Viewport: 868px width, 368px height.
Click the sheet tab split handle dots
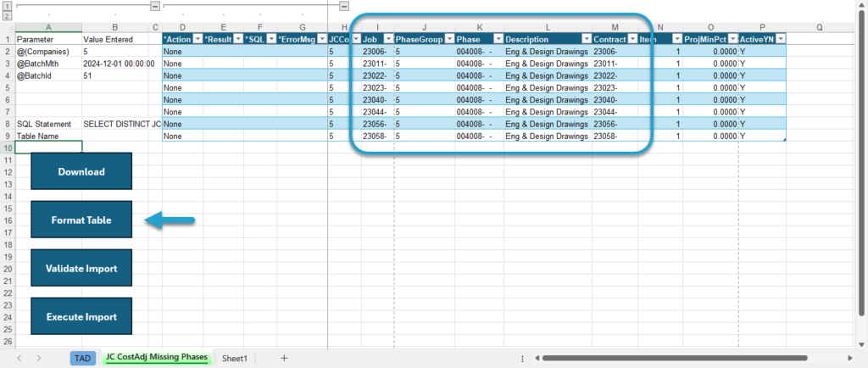tap(523, 358)
